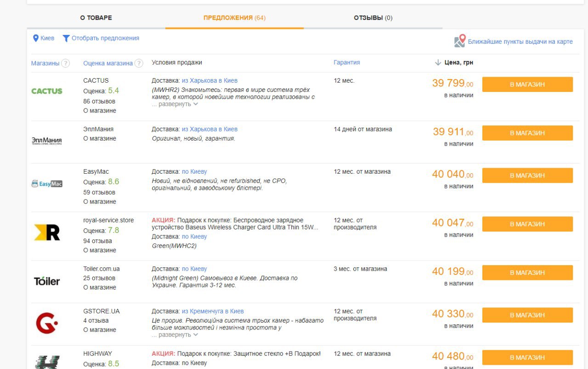Click the royal-service.store shop name

[108, 220]
